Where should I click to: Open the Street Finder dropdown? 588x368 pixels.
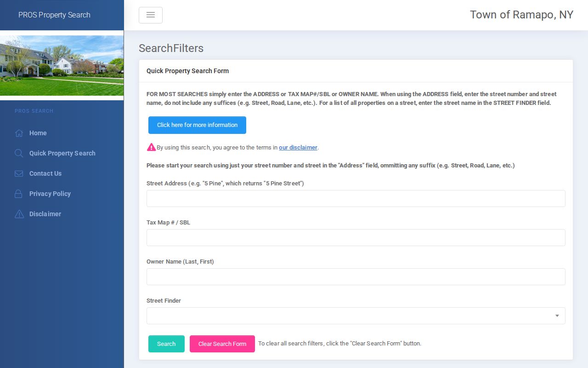[x=356, y=316]
